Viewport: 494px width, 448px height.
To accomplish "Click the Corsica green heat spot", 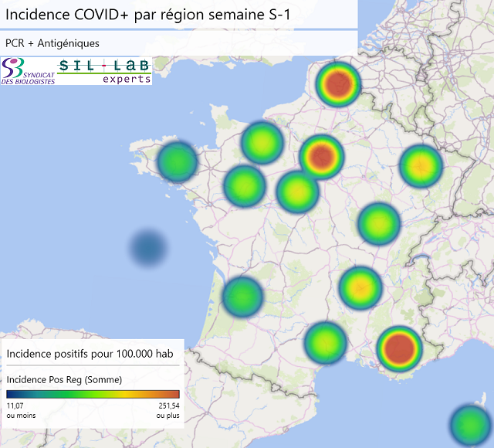I will pos(471,426).
